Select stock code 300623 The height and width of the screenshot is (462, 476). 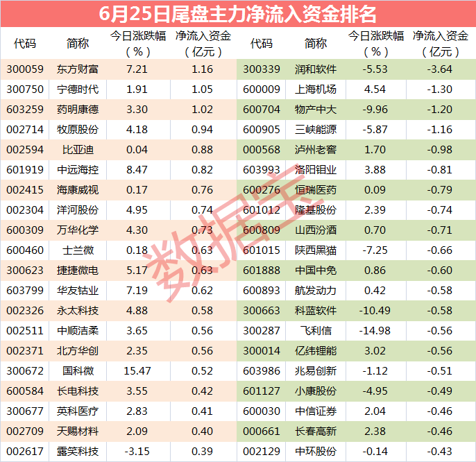coord(25,270)
